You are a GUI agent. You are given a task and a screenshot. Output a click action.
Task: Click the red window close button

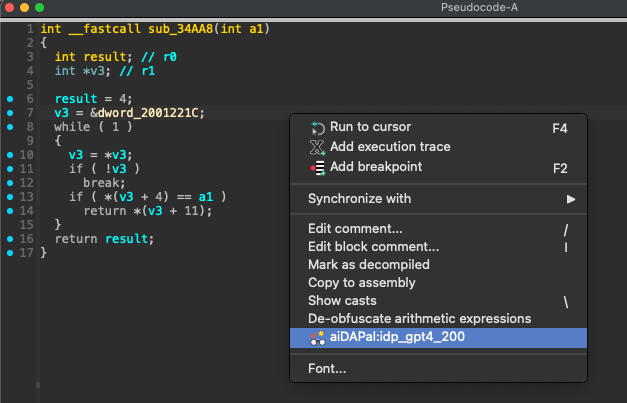tap(11, 8)
